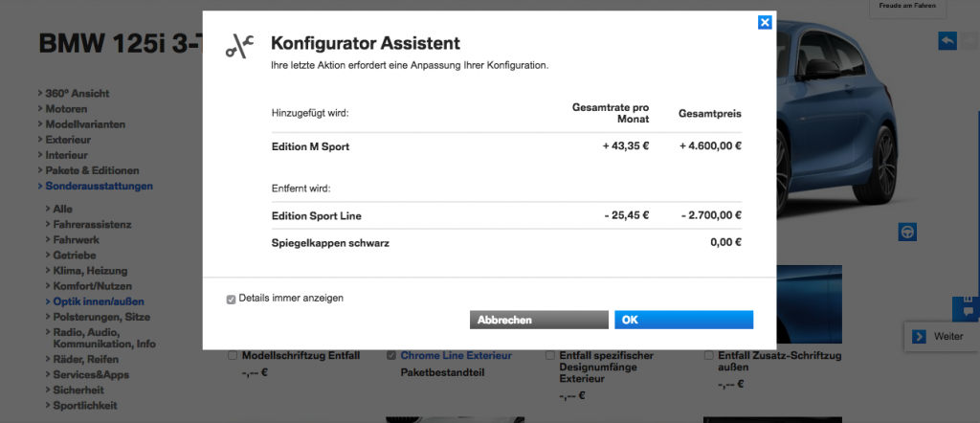The image size is (980, 423).
Task: Click the wrench icon in the dialog
Action: pos(239,48)
